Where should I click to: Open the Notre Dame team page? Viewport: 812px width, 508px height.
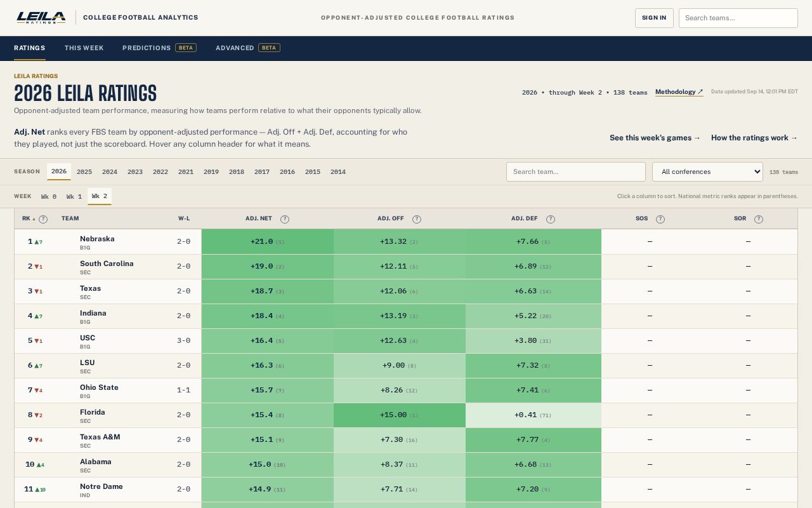point(101,486)
